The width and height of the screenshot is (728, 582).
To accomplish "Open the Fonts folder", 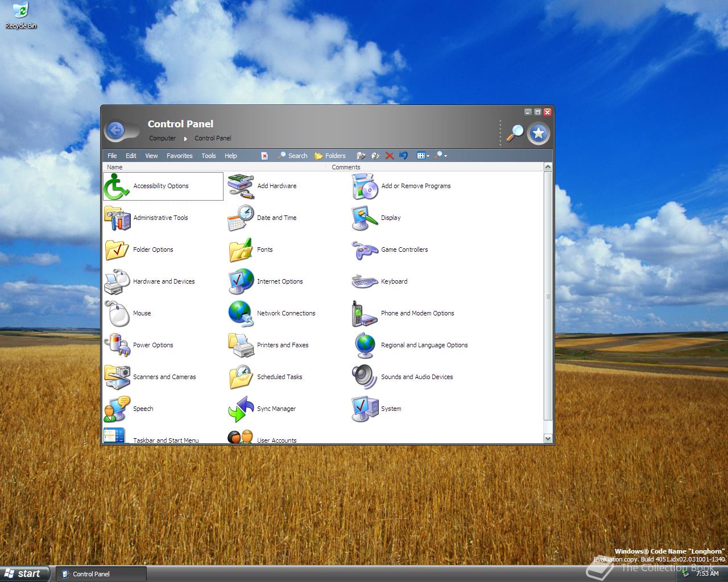I will (x=250, y=250).
